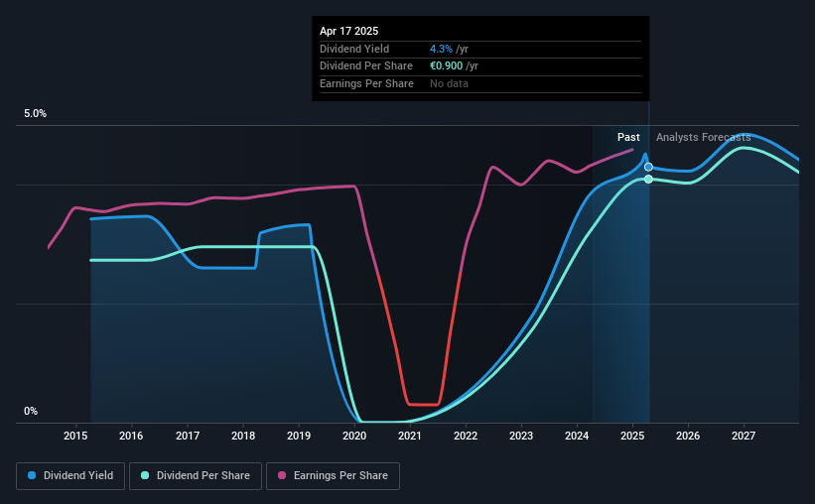Viewport: 815px width, 504px height.
Task: Toggle the Dividend Yield legend button
Action: click(70, 476)
